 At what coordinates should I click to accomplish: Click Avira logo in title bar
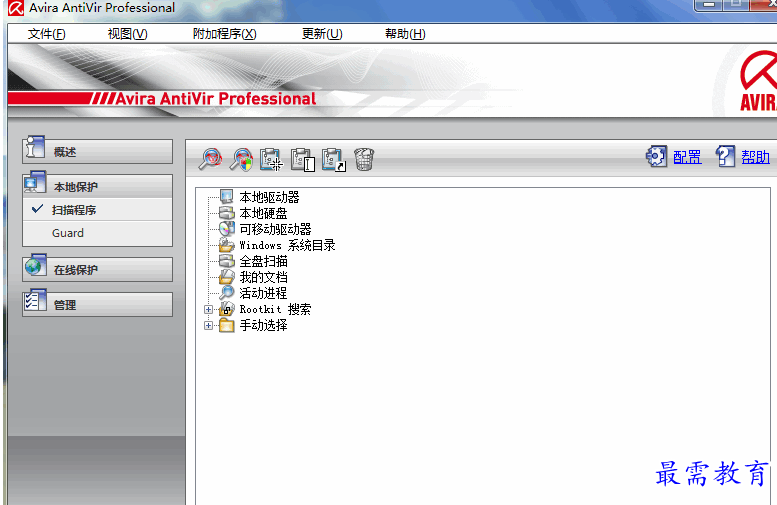(16, 8)
